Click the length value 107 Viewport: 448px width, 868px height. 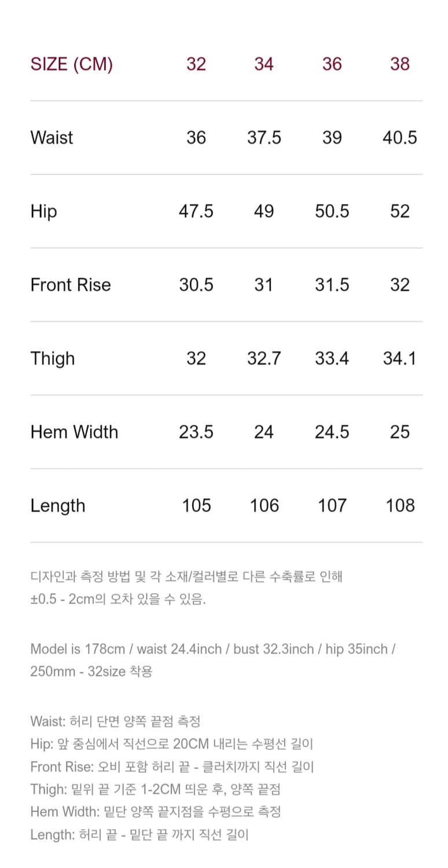tap(332, 505)
